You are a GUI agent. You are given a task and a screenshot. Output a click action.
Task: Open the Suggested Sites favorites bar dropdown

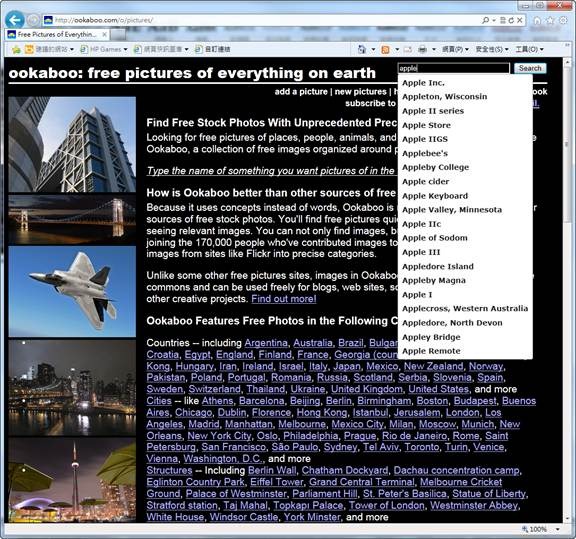(49, 49)
